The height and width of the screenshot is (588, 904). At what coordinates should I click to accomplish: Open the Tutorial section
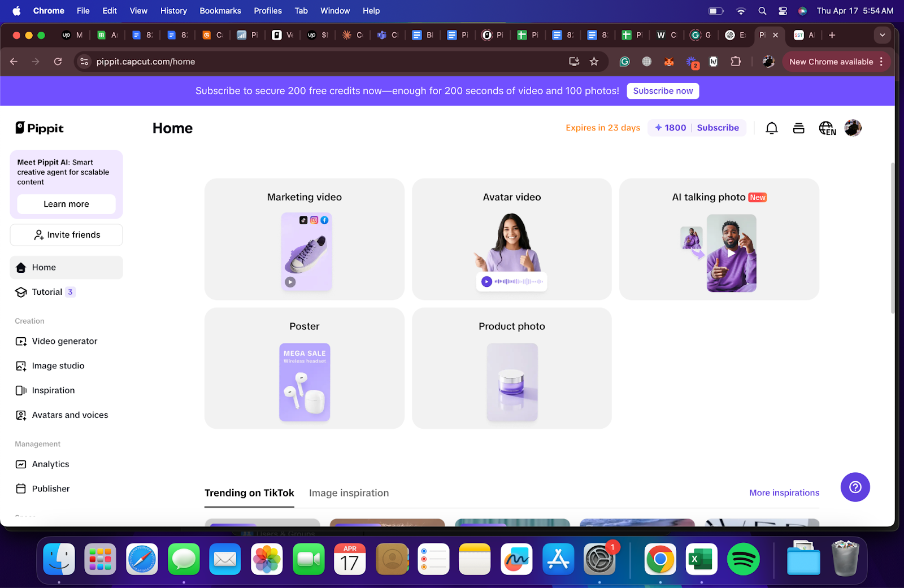(47, 291)
